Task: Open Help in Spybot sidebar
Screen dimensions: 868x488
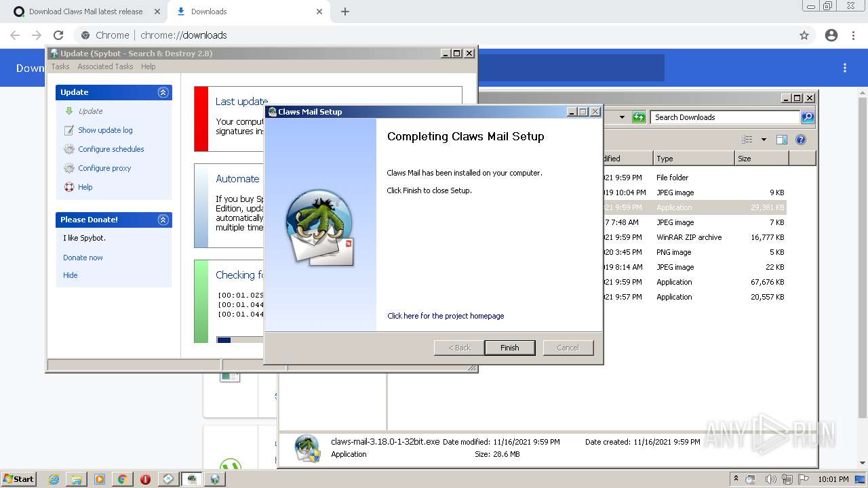Action: point(85,187)
